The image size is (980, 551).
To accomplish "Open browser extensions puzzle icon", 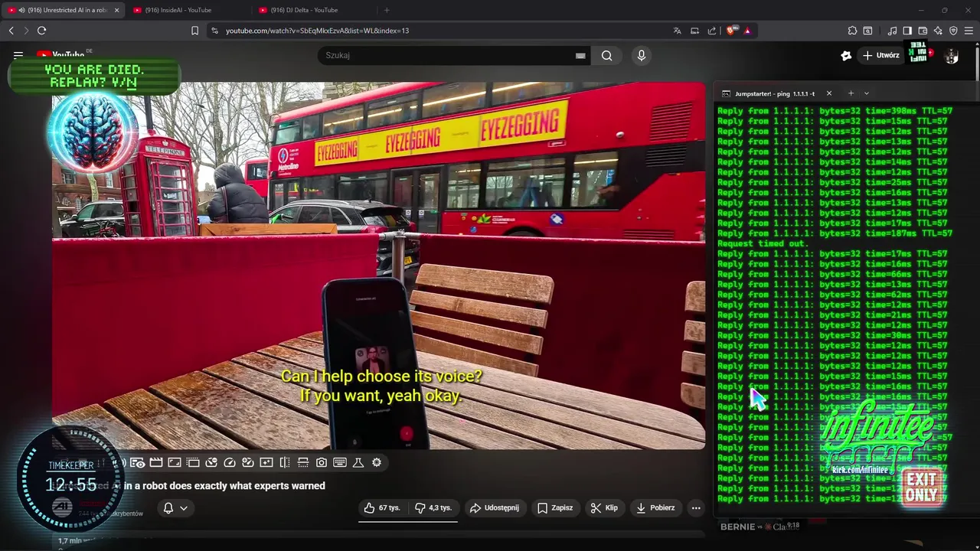I will (852, 31).
